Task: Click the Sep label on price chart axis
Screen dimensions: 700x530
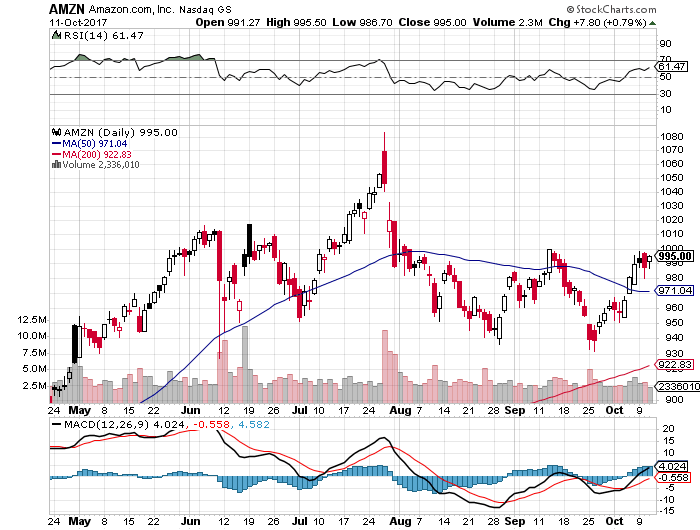Action: [x=515, y=410]
